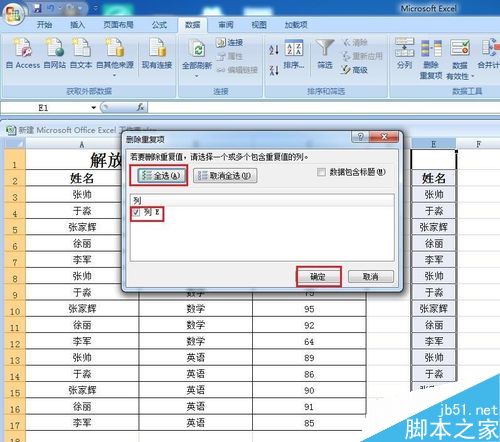
Task: Open Refresh All dropdown arrow
Action: coord(197,76)
